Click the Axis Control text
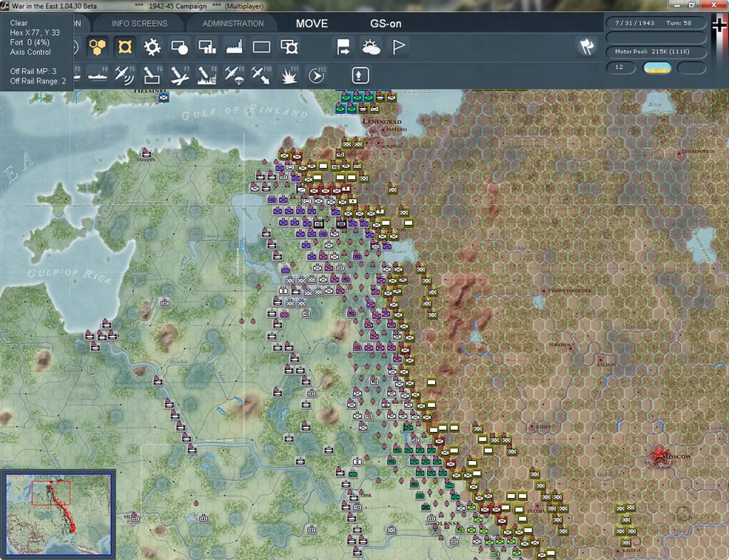 click(30, 52)
